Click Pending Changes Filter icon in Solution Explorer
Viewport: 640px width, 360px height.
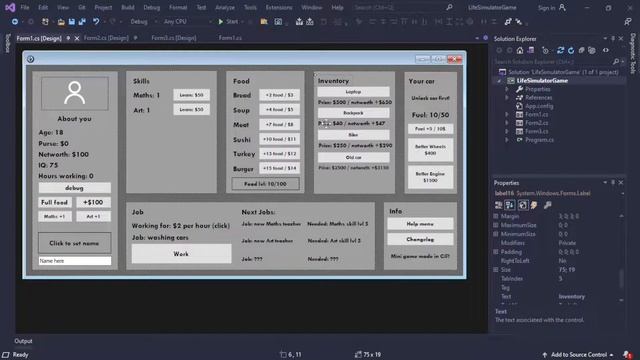click(x=545, y=50)
